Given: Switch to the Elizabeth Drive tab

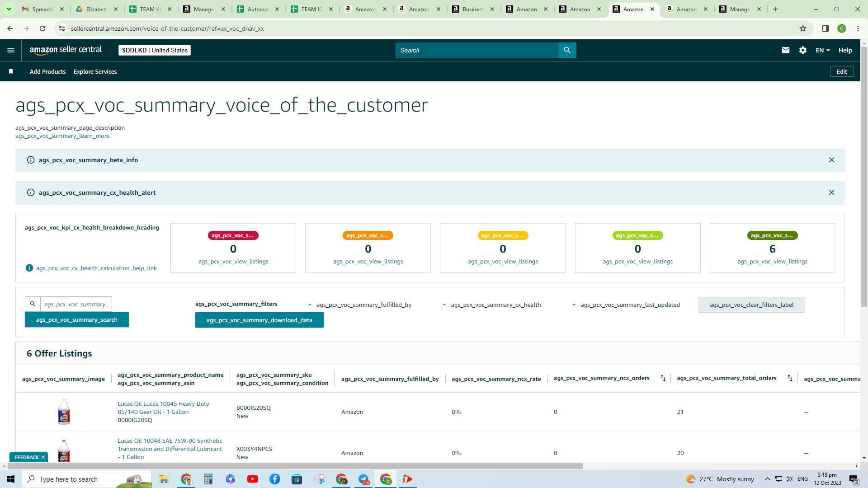Looking at the screenshot, I should pos(97,9).
